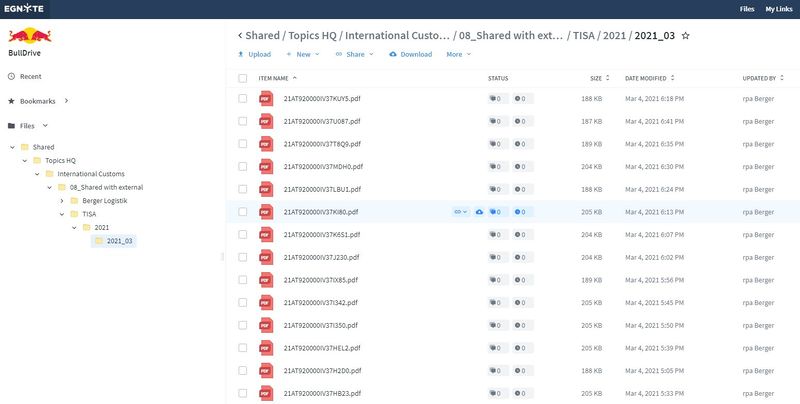Image resolution: width=800 pixels, height=404 pixels.
Task: Click PDF icon of 21AT920000IV37LBU1.pdf
Action: click(x=266, y=189)
